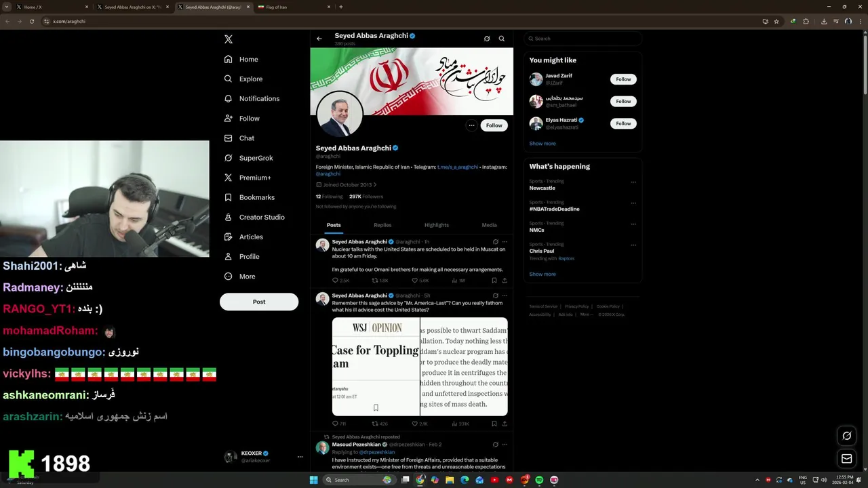Open Explore in X sidebar
Screen dimensions: 868x488
tap(243, 79)
